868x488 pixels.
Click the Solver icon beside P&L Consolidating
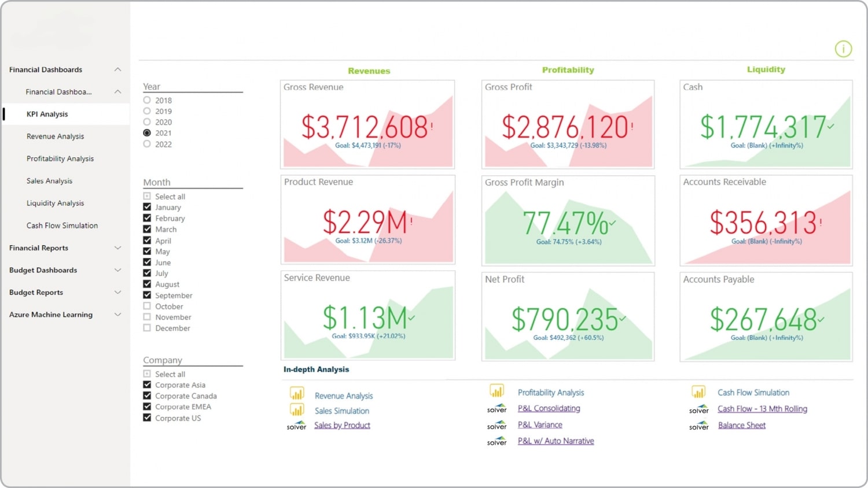pyautogui.click(x=496, y=408)
